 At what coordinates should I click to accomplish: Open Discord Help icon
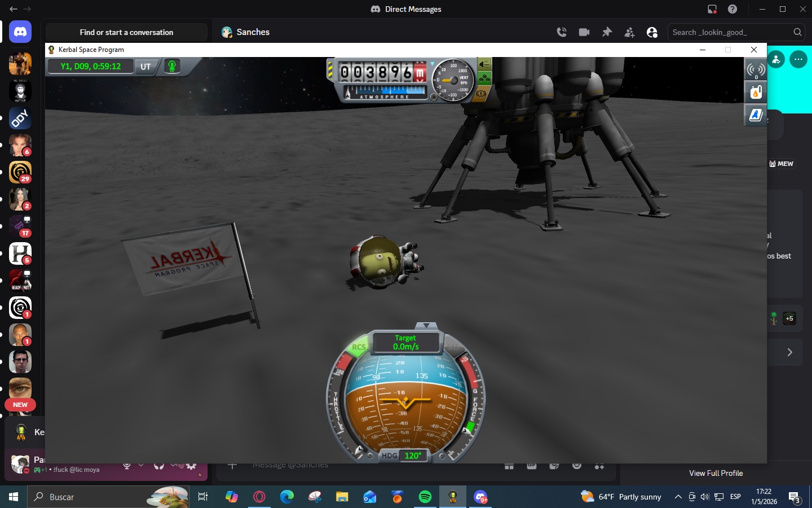[x=732, y=9]
